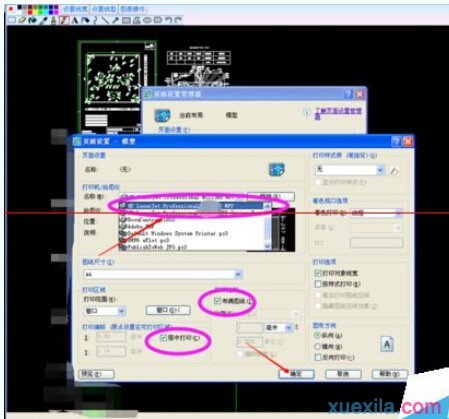Select the polygon shape tool
This screenshot has width=449, height=419.
(137, 20)
